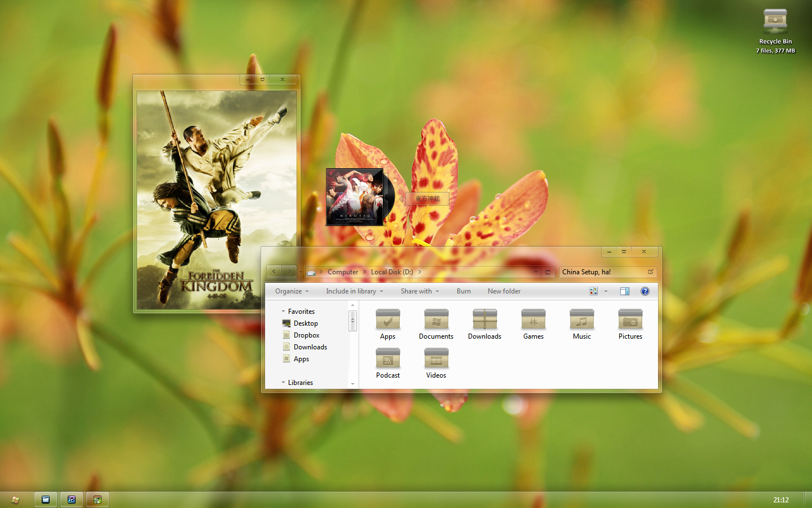
Task: Open the Downloads folder in the file pane
Action: [x=484, y=325]
